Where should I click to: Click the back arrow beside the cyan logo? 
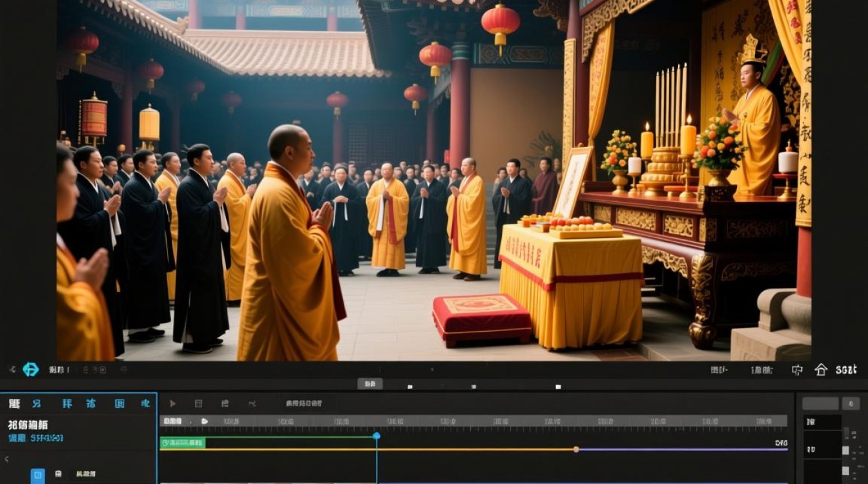[x=12, y=369]
